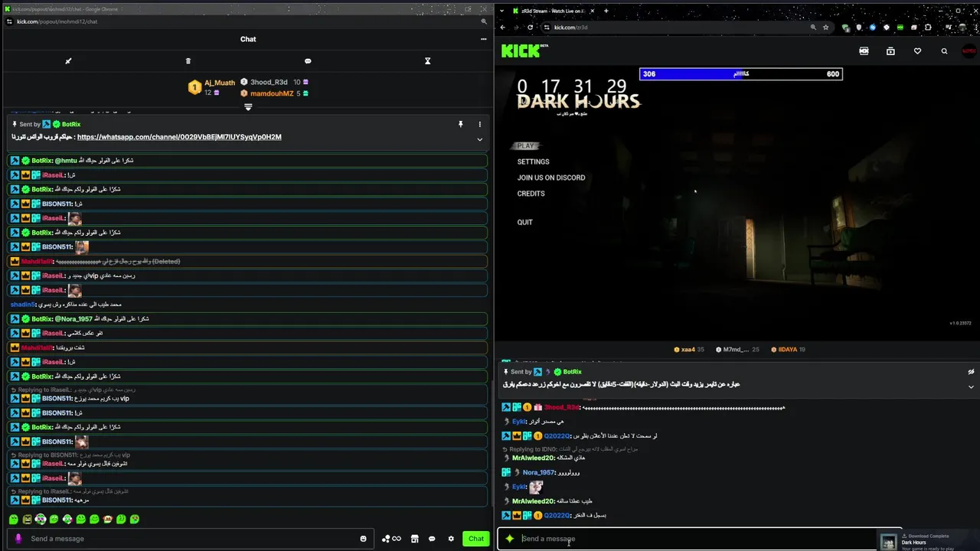The height and width of the screenshot is (551, 980).
Task: Select Aj_Muath in the leaderboard
Action: (220, 83)
